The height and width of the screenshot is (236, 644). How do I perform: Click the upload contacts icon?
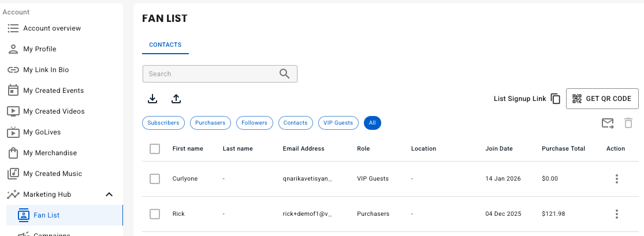point(176,99)
